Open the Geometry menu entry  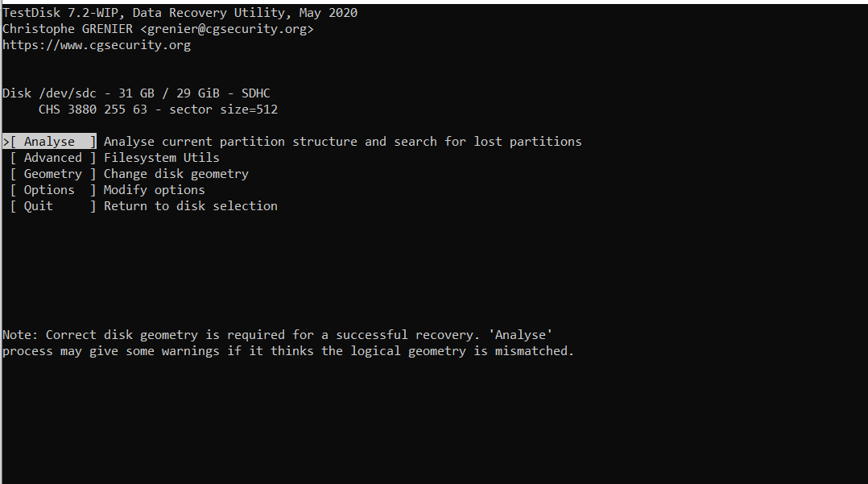coord(53,174)
